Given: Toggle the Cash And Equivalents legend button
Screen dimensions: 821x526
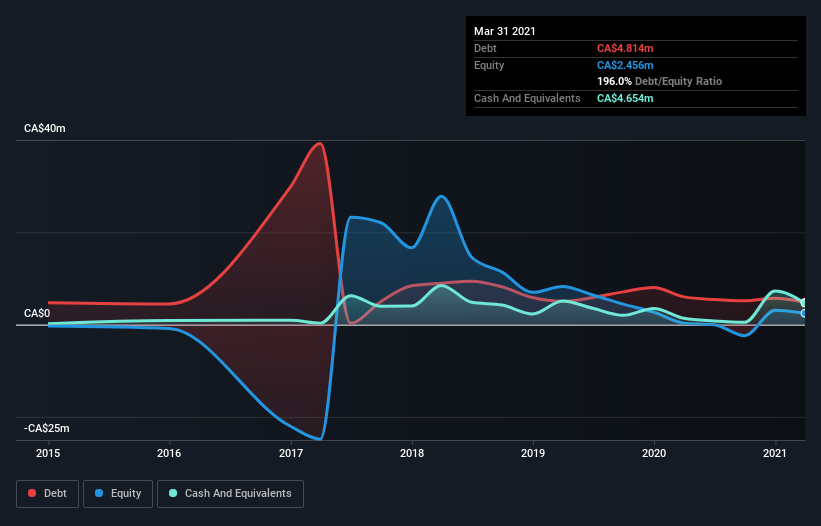Looking at the screenshot, I should pos(230,494).
